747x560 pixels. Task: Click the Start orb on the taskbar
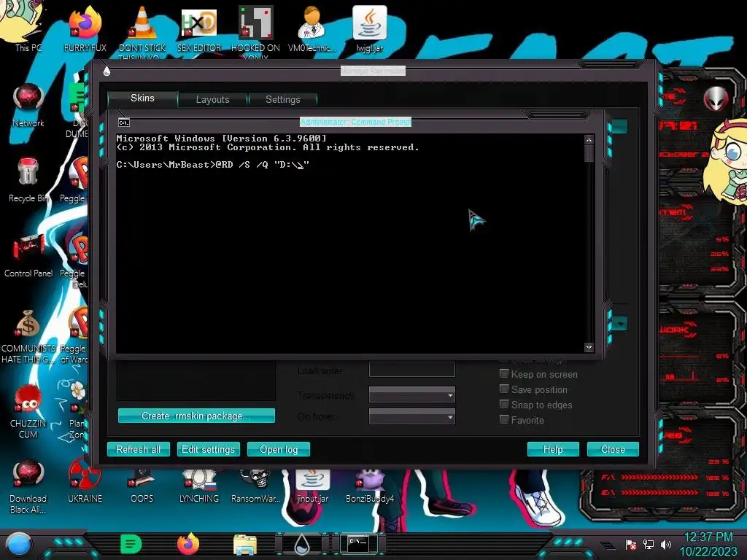[x=19, y=544]
